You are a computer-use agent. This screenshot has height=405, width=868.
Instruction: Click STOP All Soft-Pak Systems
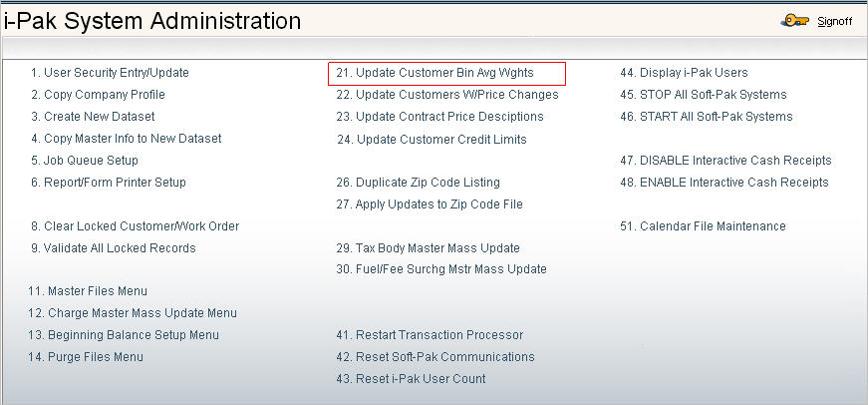click(x=703, y=95)
